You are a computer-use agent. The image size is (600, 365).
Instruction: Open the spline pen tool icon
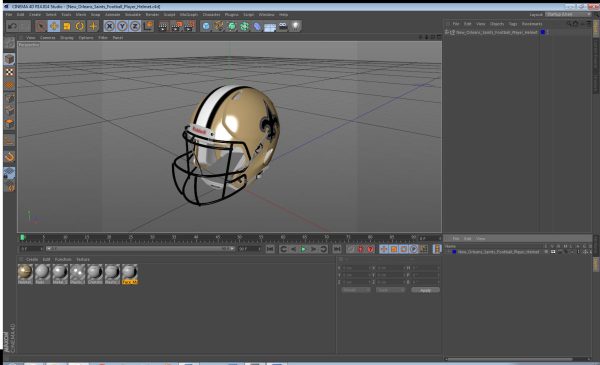(219, 26)
